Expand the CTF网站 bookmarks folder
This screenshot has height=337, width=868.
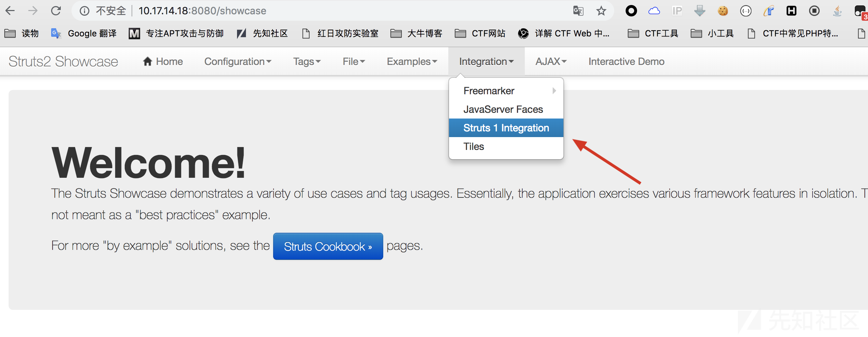click(480, 34)
